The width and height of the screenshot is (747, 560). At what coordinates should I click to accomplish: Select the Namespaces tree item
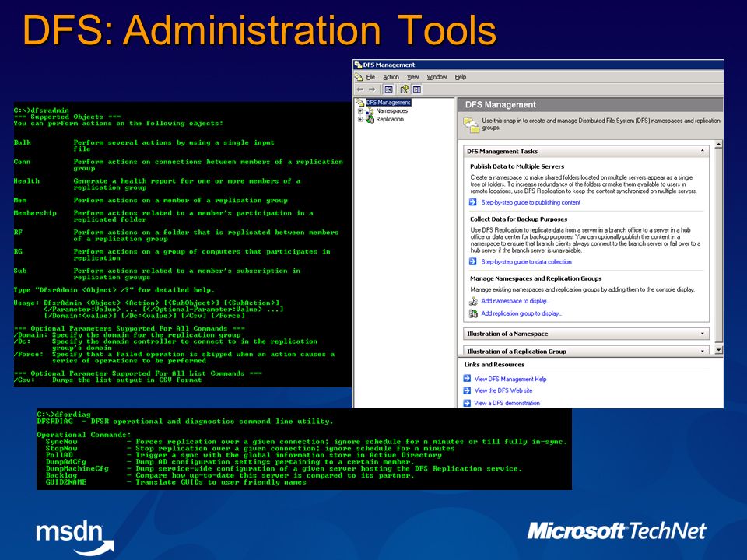391,111
